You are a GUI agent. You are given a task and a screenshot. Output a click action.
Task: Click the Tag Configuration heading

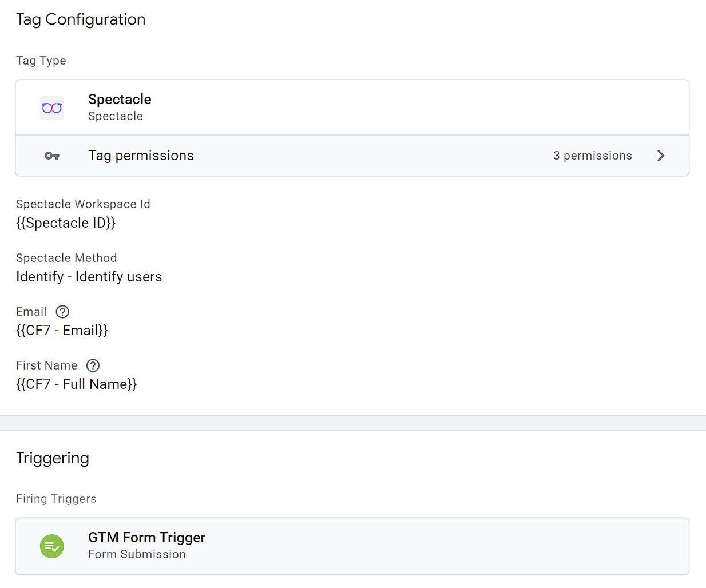coord(81,19)
